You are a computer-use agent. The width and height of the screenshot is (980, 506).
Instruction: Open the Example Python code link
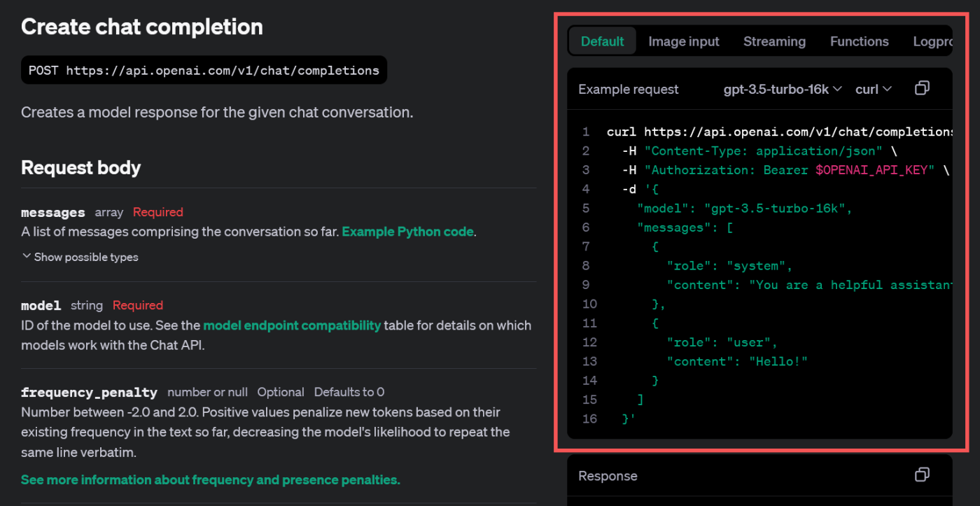[407, 232]
